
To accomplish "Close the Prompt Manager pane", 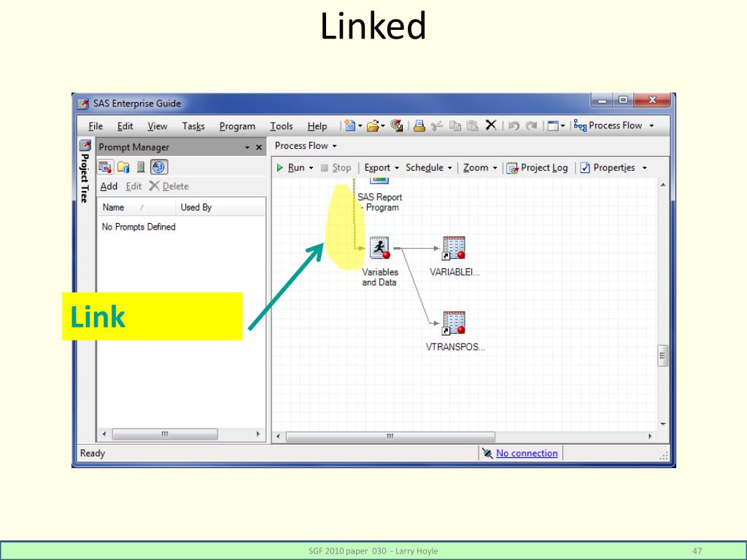I will pos(259,147).
